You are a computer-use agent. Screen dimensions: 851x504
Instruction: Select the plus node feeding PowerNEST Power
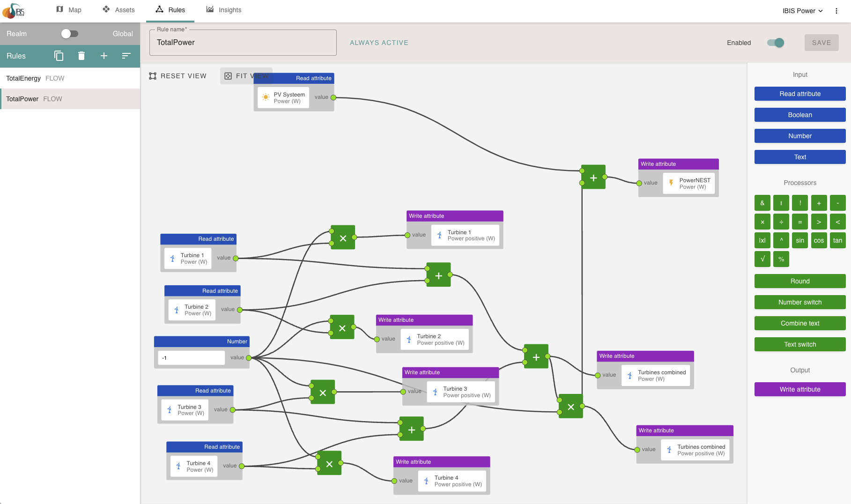tap(593, 178)
